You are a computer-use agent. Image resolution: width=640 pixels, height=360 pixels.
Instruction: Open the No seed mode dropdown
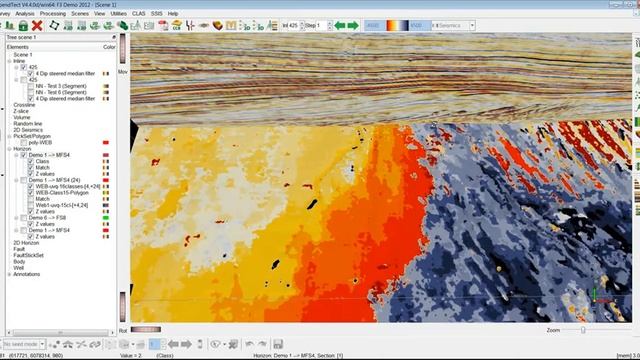pyautogui.click(x=42, y=344)
